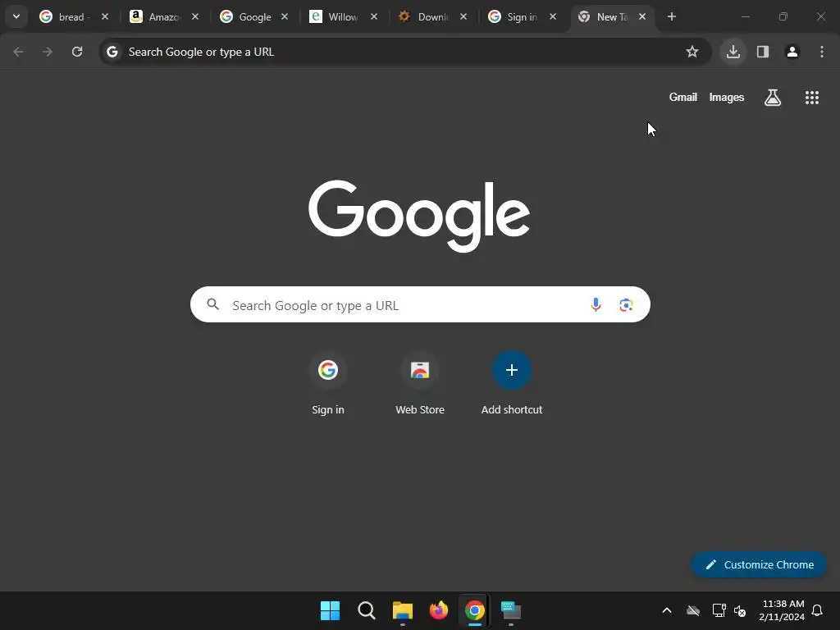Go forward to next page
840x630 pixels.
coord(48,52)
